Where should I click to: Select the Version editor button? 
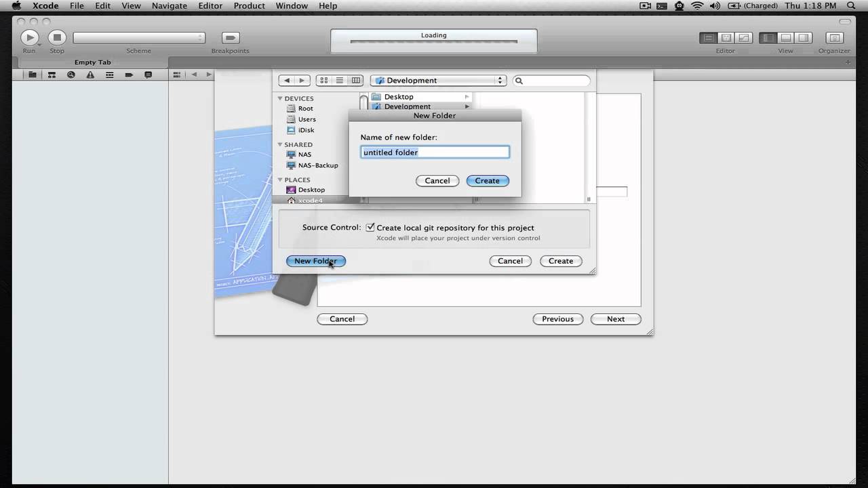(x=744, y=38)
